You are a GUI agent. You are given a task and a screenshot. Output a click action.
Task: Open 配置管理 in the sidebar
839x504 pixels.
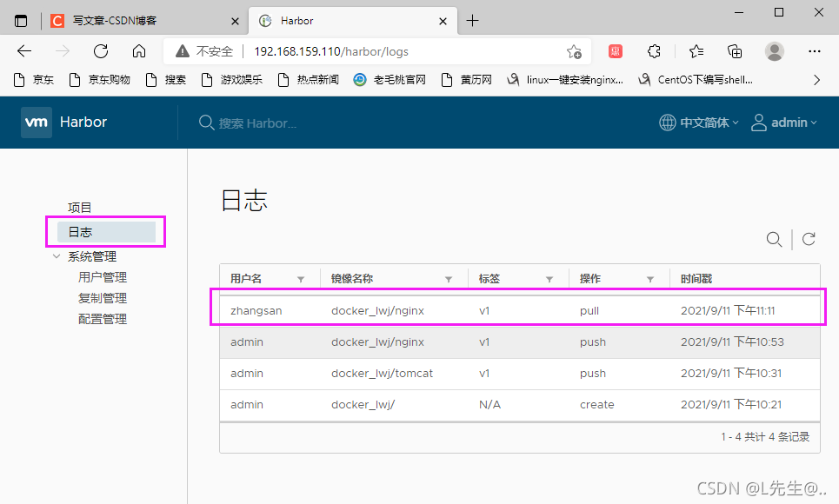coord(103,319)
